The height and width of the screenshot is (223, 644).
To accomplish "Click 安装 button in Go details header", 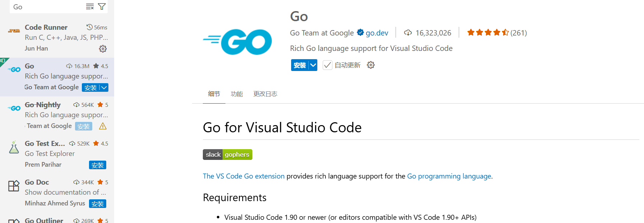I will pyautogui.click(x=300, y=65).
